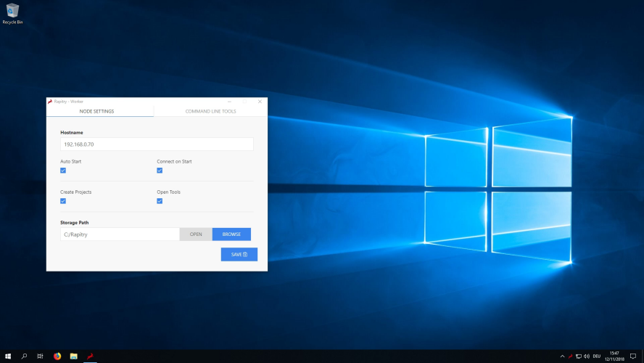The height and width of the screenshot is (363, 644).
Task: Toggle the Open Tools checkbox
Action: coord(160,201)
